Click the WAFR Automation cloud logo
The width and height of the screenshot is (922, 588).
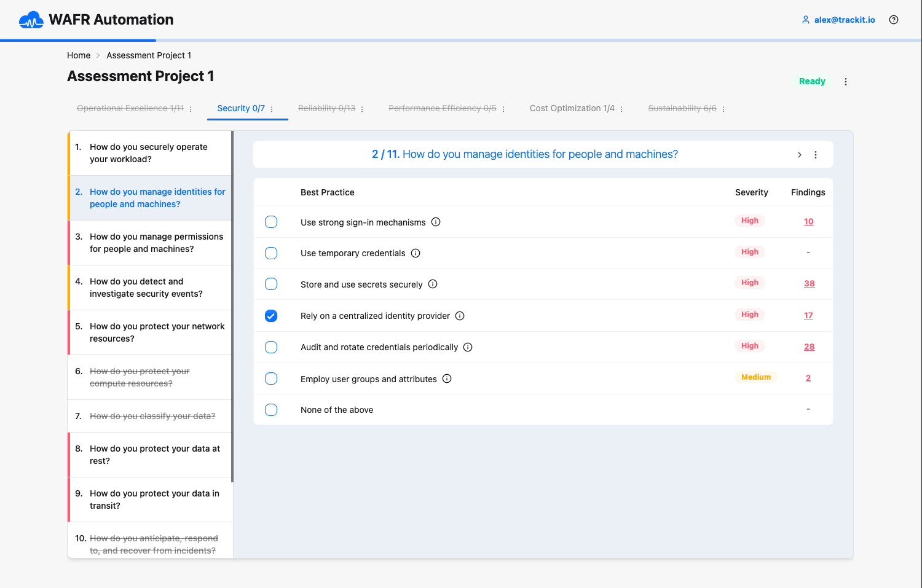click(x=31, y=20)
